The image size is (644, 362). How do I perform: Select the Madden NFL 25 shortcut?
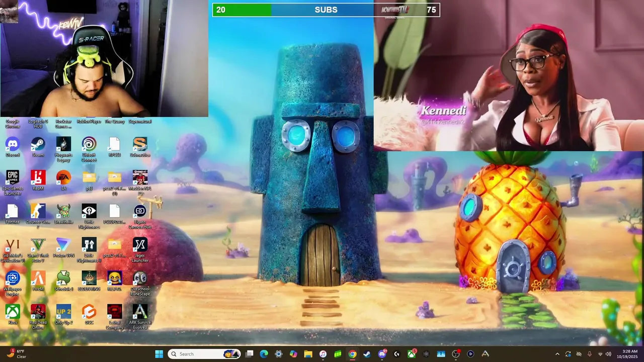(140, 183)
